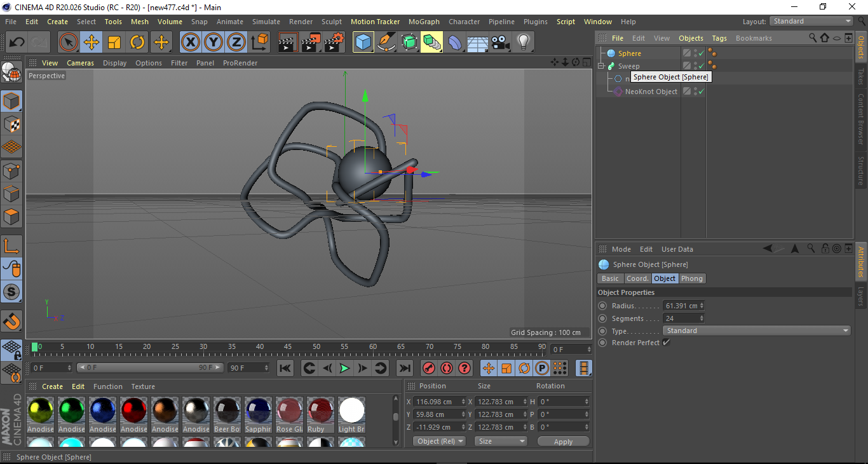Screen dimensions: 868x464
Task: Switch to the Coord. attribute tab
Action: click(x=637, y=278)
